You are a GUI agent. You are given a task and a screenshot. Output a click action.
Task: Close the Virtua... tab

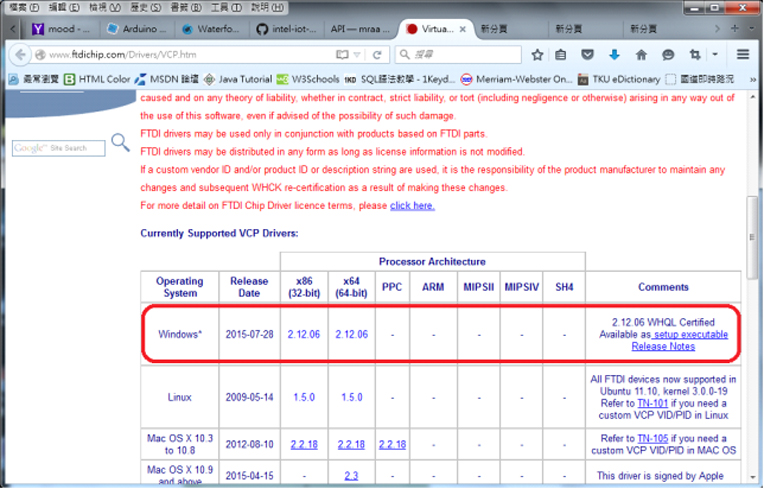(x=462, y=29)
